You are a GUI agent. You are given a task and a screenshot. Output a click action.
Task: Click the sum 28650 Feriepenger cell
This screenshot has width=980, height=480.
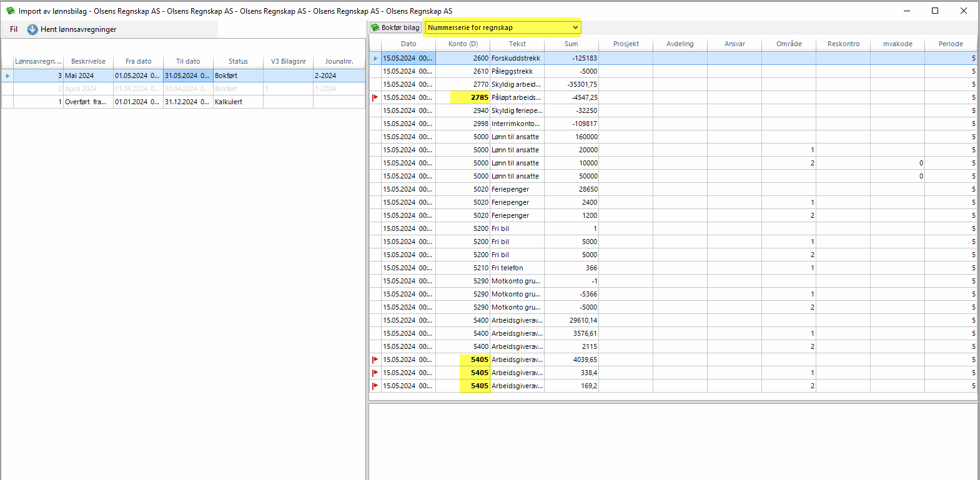coord(572,189)
